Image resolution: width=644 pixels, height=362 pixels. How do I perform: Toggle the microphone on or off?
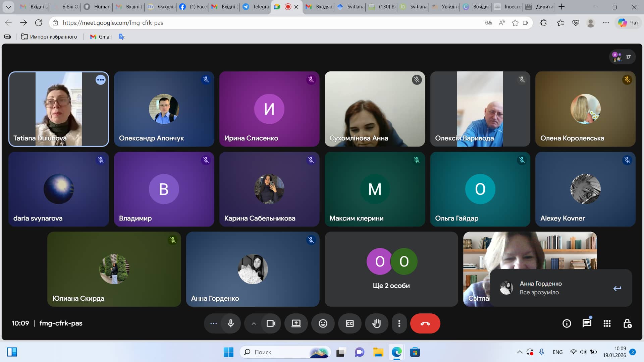[x=231, y=323]
